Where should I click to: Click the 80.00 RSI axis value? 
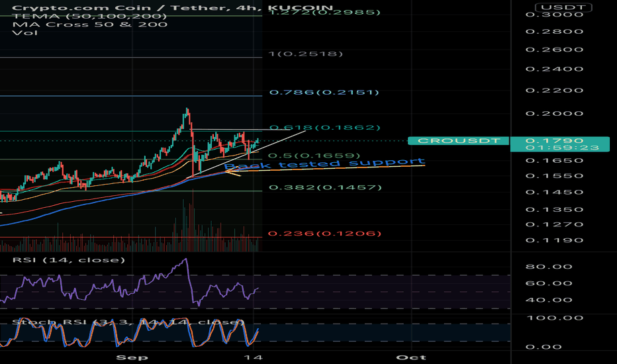549,267
